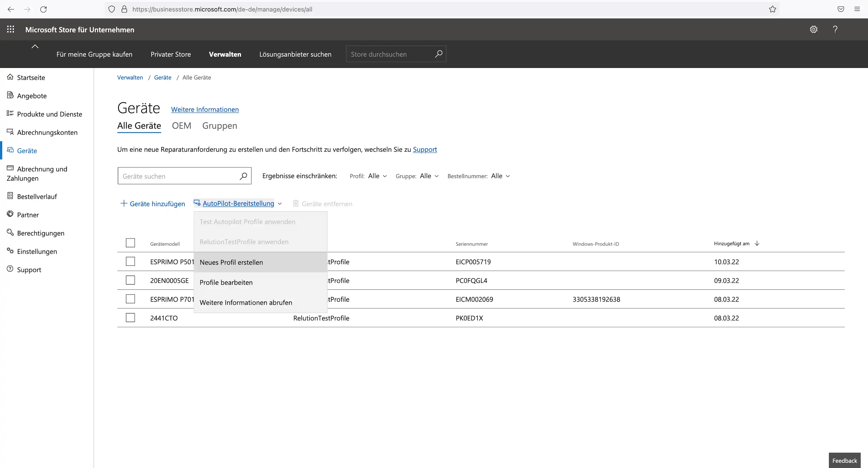Screen dimensions: 868x468
Task: Choose Profile bearbeiten from menu
Action: coord(260,282)
